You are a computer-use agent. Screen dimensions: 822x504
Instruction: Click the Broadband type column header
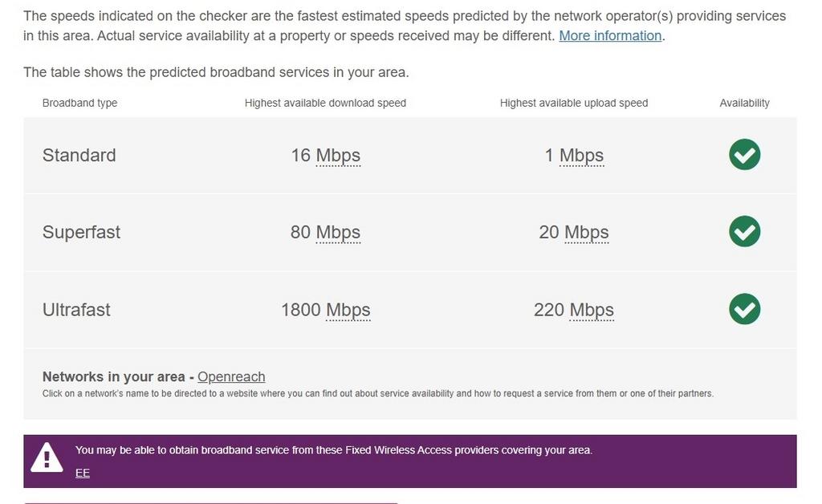[x=79, y=103]
